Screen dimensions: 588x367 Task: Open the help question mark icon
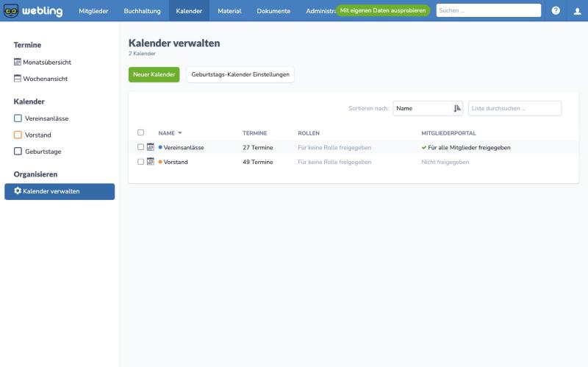pos(556,10)
